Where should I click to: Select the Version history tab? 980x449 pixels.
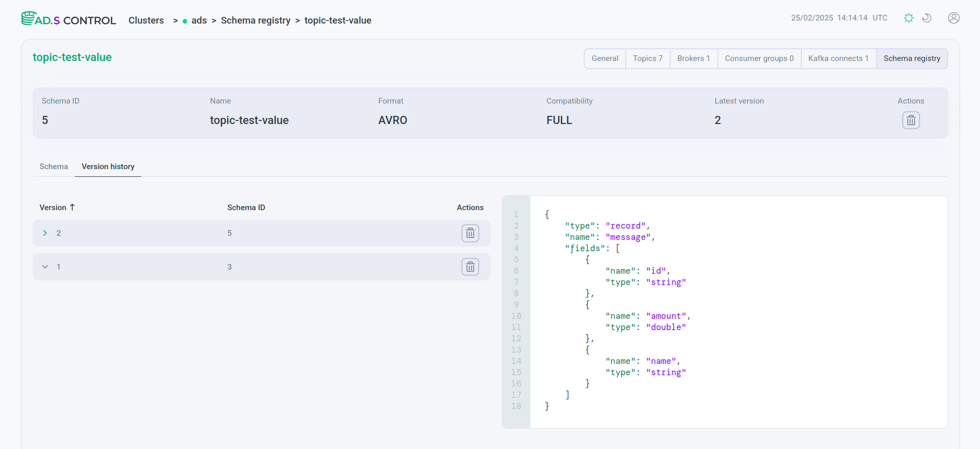pos(108,167)
